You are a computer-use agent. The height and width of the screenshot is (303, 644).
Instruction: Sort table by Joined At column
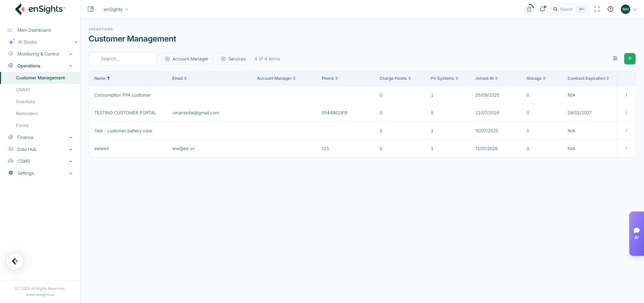click(486, 78)
